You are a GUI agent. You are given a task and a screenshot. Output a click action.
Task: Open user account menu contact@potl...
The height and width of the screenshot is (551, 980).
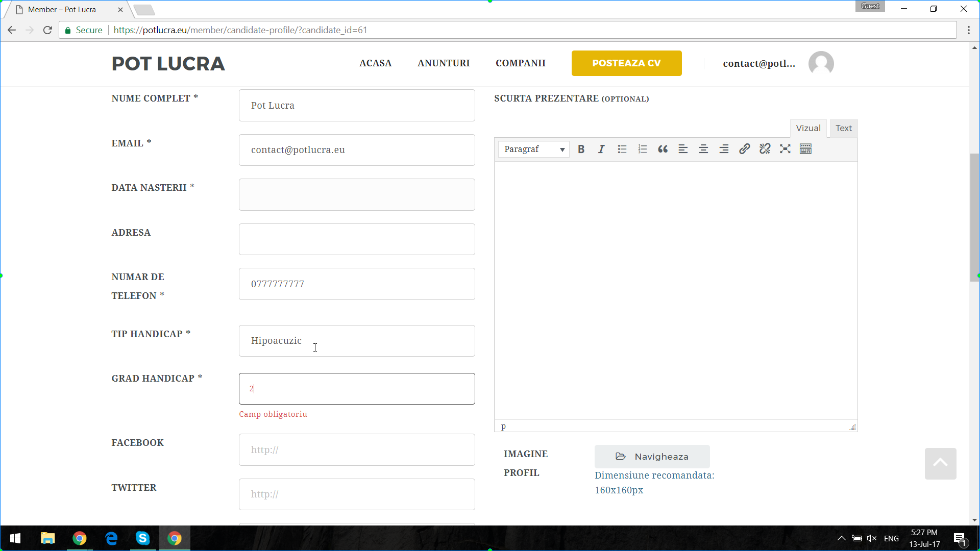coord(759,64)
